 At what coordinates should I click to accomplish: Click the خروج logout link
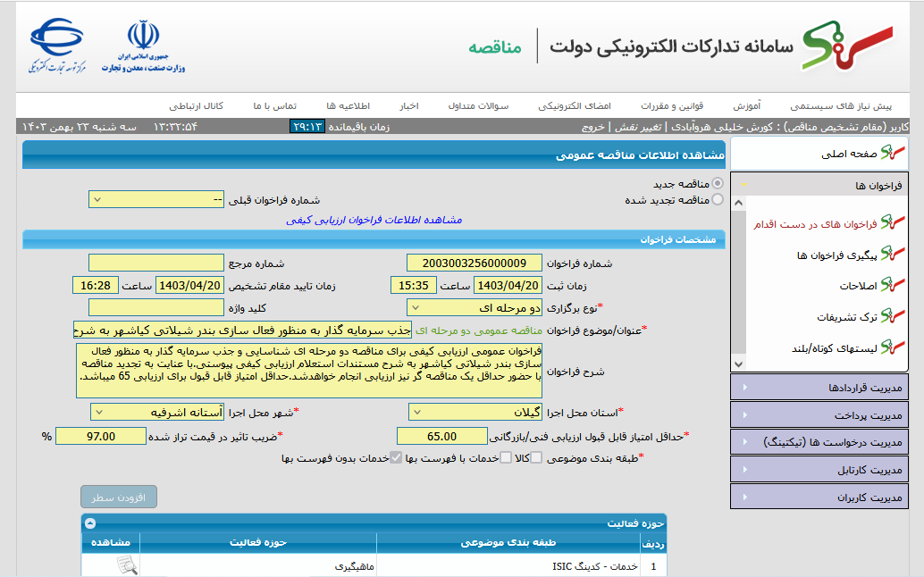click(x=592, y=127)
